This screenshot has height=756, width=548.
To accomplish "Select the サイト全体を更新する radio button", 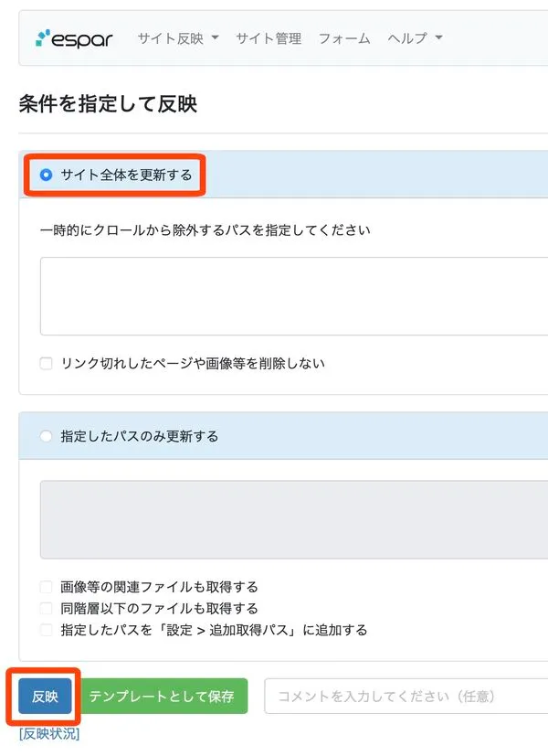I will pos(47,175).
